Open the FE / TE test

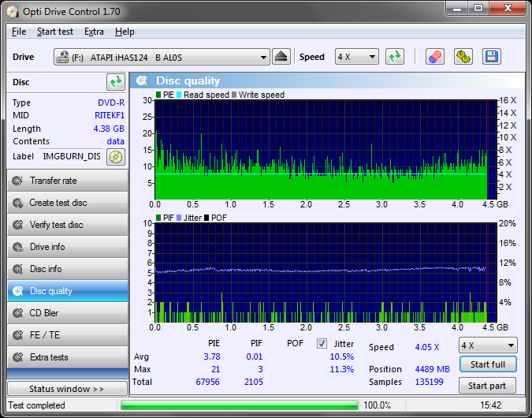(68, 335)
